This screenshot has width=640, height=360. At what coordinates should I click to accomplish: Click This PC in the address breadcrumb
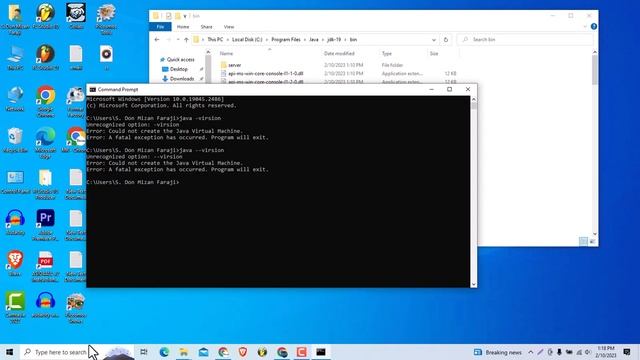point(215,40)
